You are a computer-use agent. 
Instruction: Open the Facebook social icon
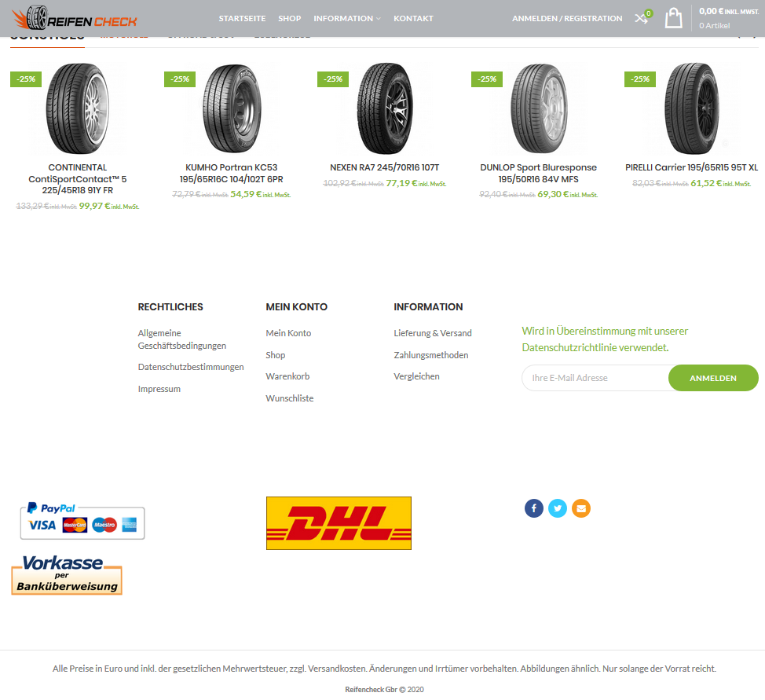(x=534, y=508)
